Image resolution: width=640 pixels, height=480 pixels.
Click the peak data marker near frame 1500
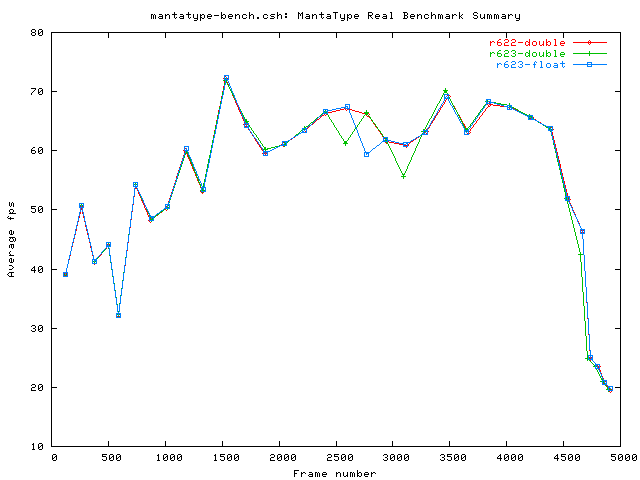tap(226, 78)
